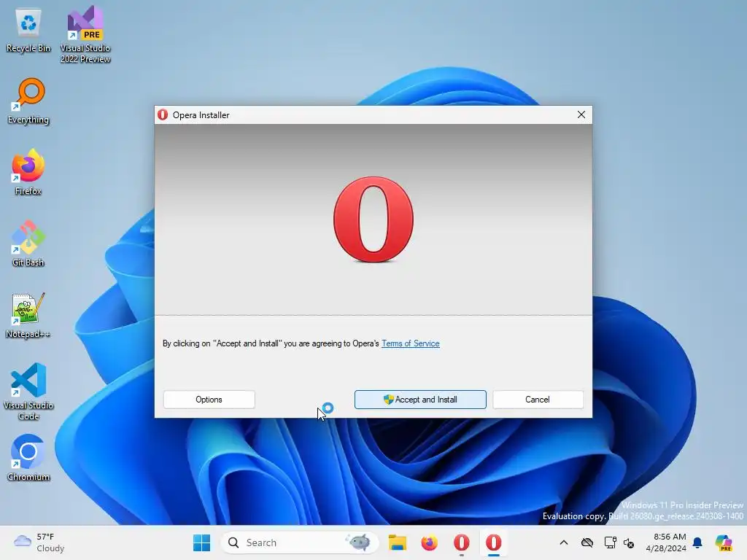
Task: Open the notification bell icon
Action: point(697,542)
